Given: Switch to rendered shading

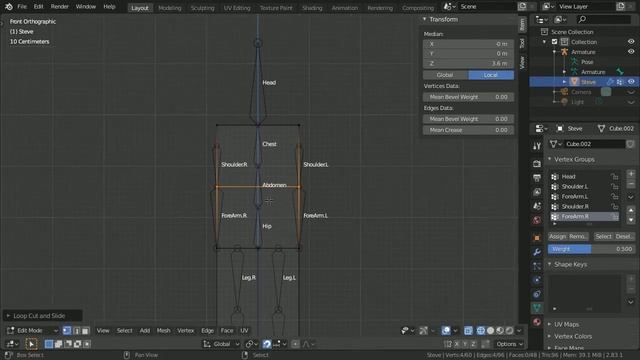Looking at the screenshot, I should tap(509, 331).
